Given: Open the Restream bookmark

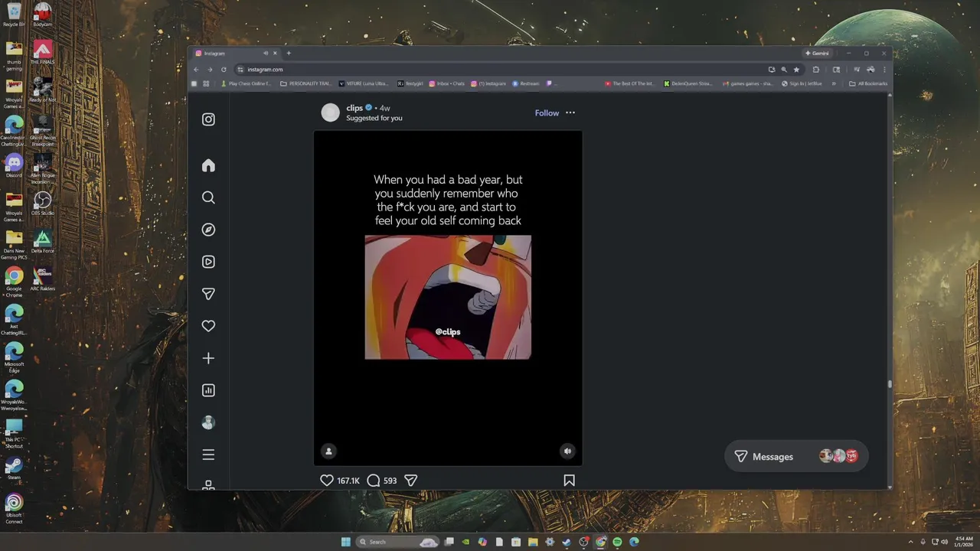Looking at the screenshot, I should [526, 83].
